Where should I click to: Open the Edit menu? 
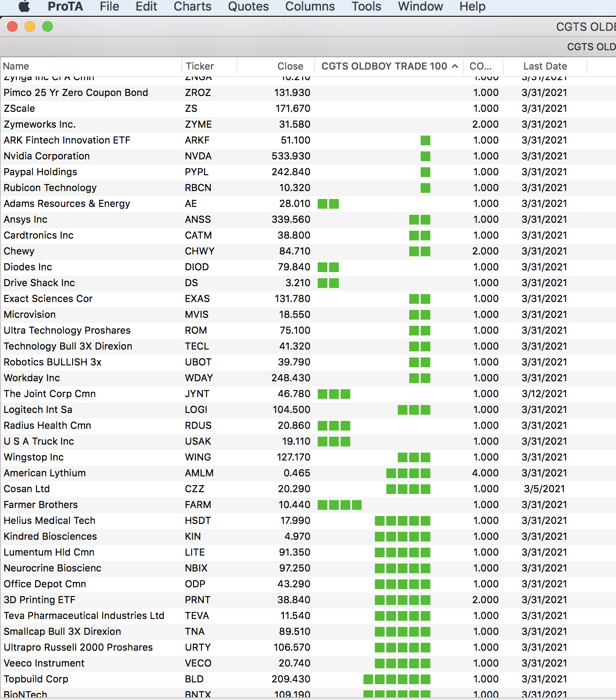point(146,7)
